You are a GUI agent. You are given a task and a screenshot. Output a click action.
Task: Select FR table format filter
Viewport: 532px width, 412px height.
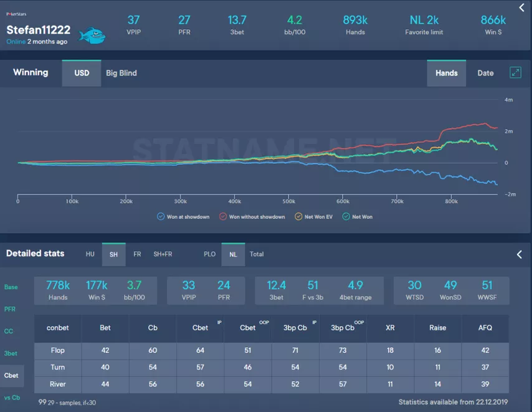click(x=137, y=254)
